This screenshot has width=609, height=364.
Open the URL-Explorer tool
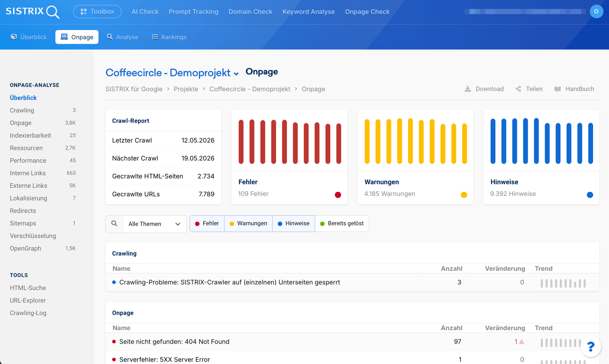point(28,301)
